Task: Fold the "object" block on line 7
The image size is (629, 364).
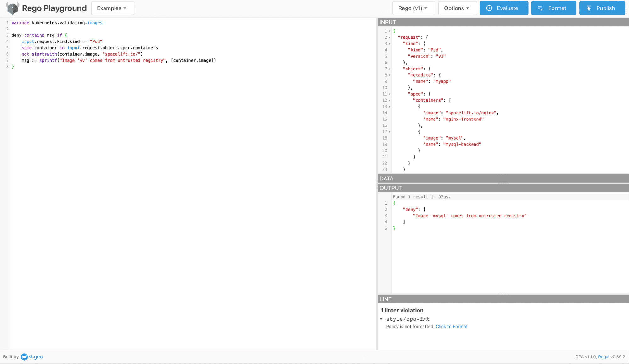Action: [x=390, y=69]
